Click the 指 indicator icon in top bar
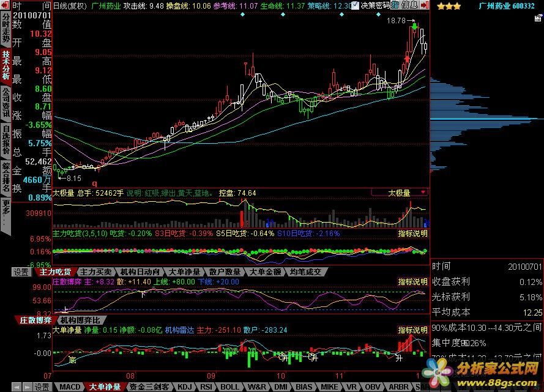544x392 pixels. click(395, 6)
